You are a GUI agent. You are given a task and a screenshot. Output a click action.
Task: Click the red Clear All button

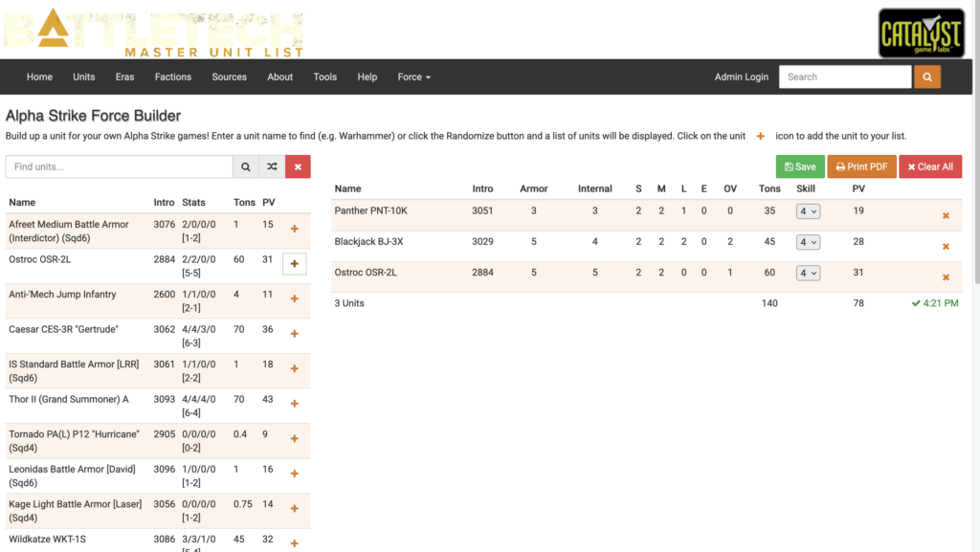(x=929, y=166)
